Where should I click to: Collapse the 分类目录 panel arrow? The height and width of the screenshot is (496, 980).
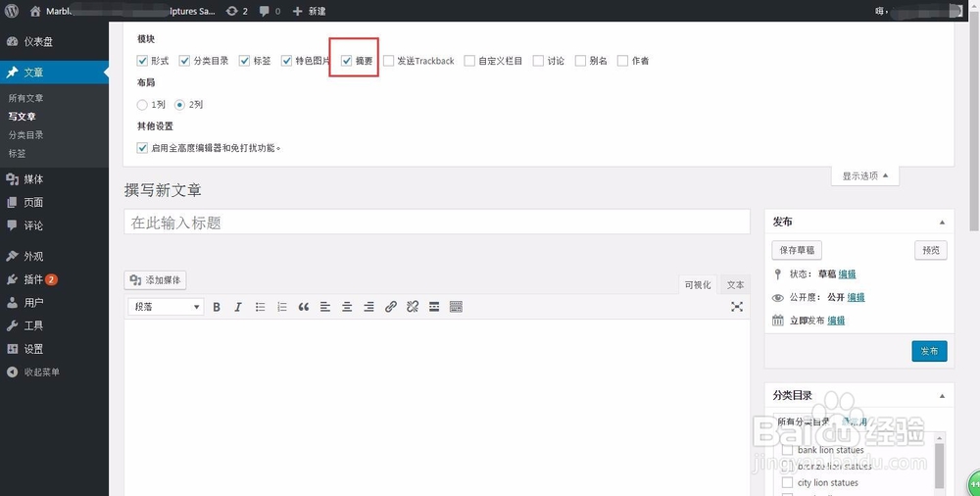click(942, 396)
